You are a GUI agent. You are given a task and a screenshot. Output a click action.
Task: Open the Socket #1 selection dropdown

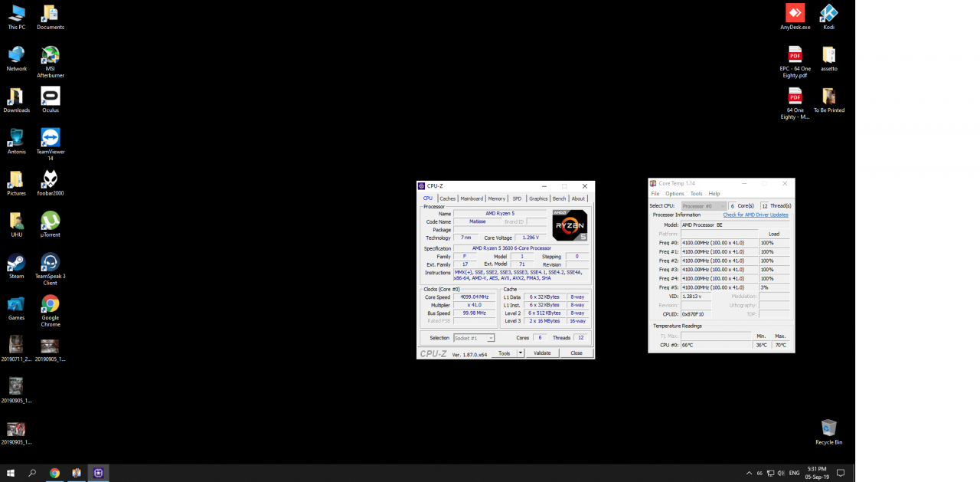[474, 338]
